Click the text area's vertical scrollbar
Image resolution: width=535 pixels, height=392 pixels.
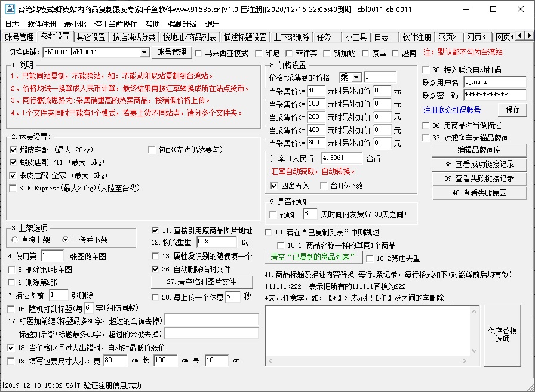click(x=474, y=331)
